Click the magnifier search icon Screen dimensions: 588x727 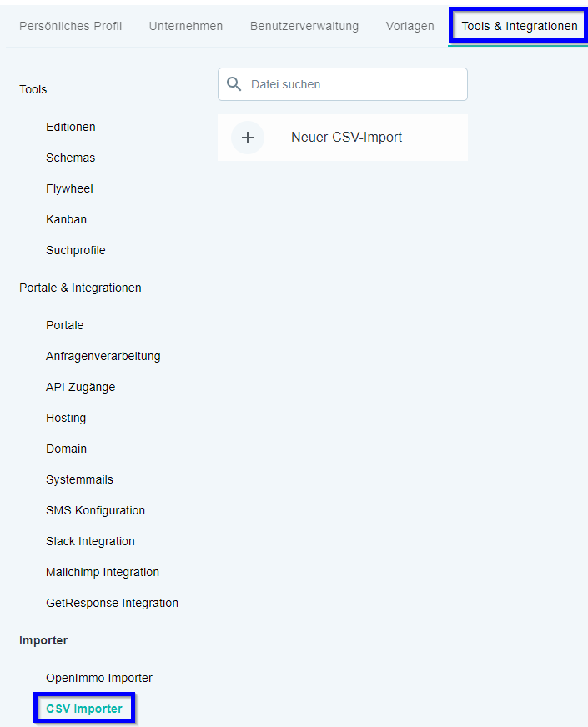(234, 84)
